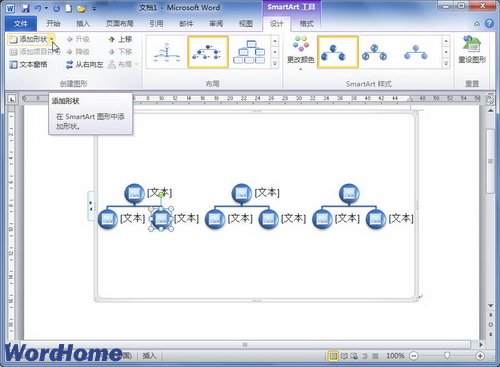This screenshot has width=500, height=367.
Task: Click Insert (插入) mode in status bar
Action: point(149,356)
